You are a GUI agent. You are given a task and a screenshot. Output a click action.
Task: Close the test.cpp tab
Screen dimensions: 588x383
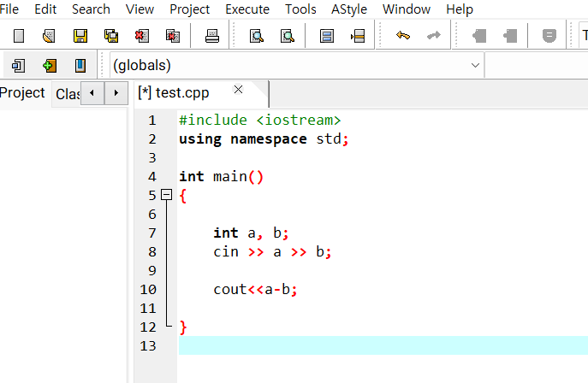[238, 90]
